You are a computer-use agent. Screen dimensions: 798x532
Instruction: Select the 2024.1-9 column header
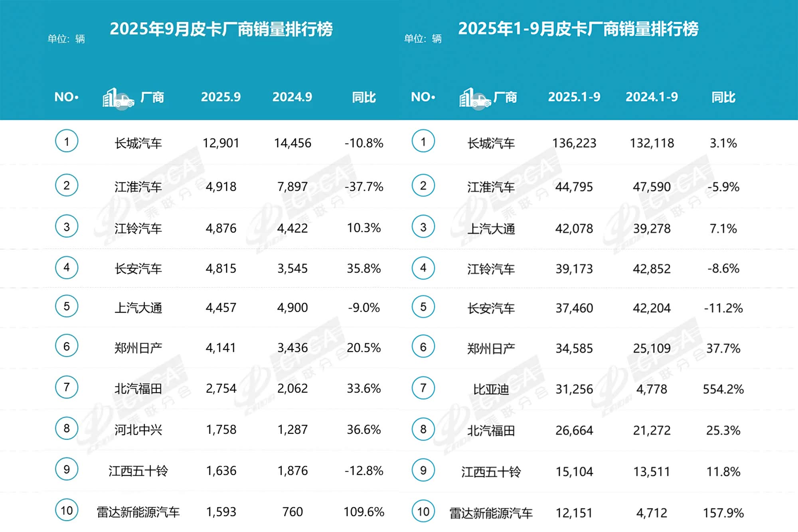pos(652,97)
